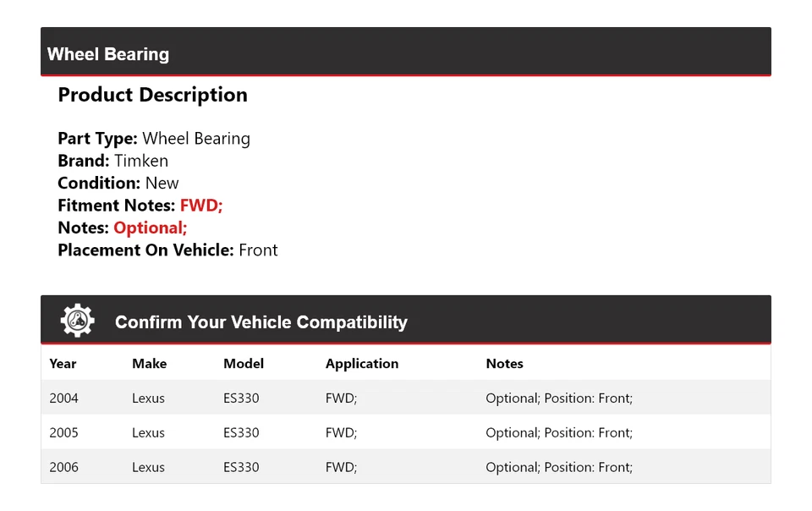This screenshot has width=812, height=511.
Task: Select the 2004 year cell
Action: [x=63, y=398]
